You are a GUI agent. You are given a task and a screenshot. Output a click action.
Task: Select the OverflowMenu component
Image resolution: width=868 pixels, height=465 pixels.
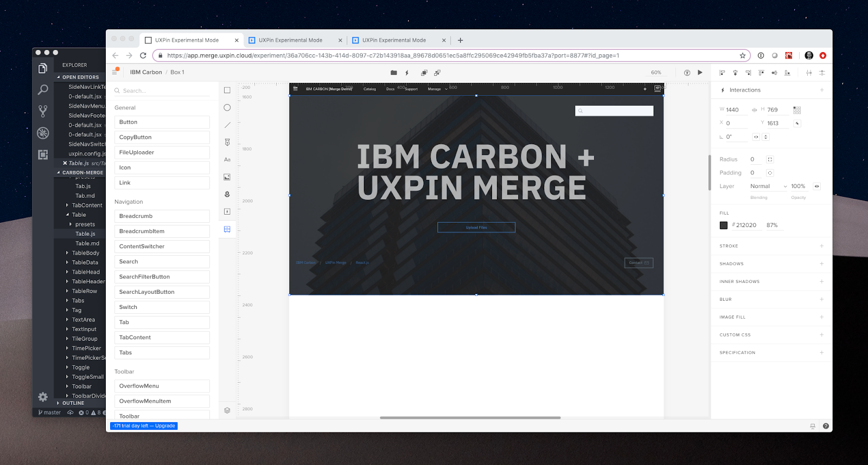[162, 386]
